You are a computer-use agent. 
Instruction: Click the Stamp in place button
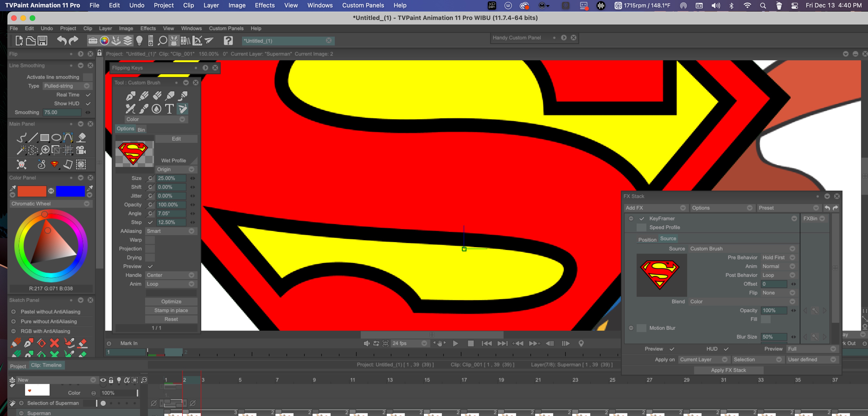click(x=171, y=310)
